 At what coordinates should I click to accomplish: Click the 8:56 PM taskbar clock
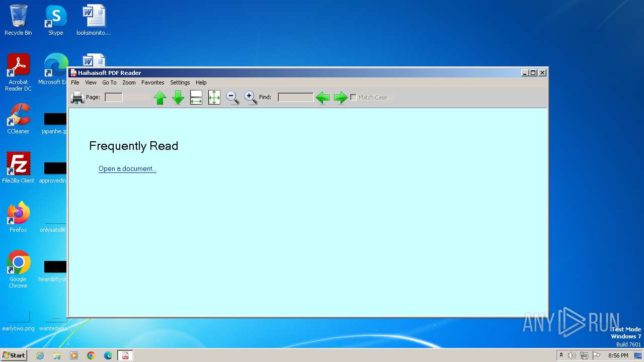click(618, 355)
